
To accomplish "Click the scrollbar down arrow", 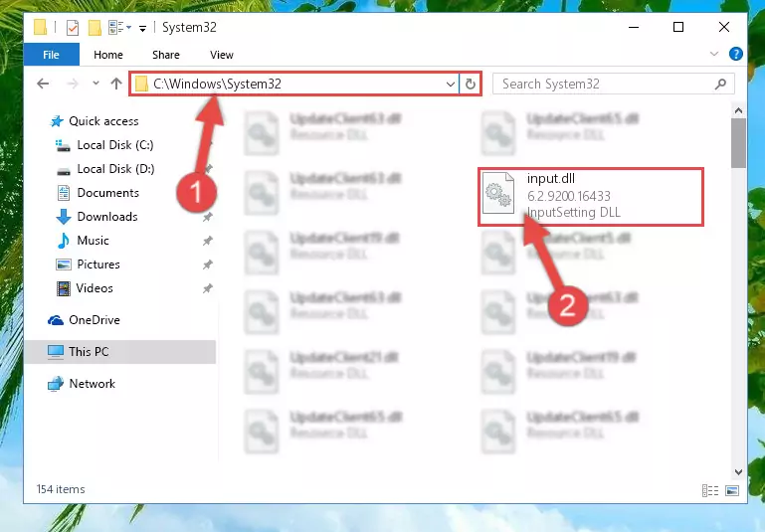I will 738,471.
